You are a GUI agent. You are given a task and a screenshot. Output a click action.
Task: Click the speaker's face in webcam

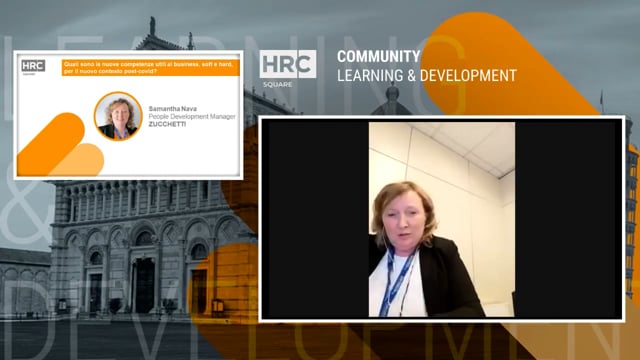pos(403,222)
